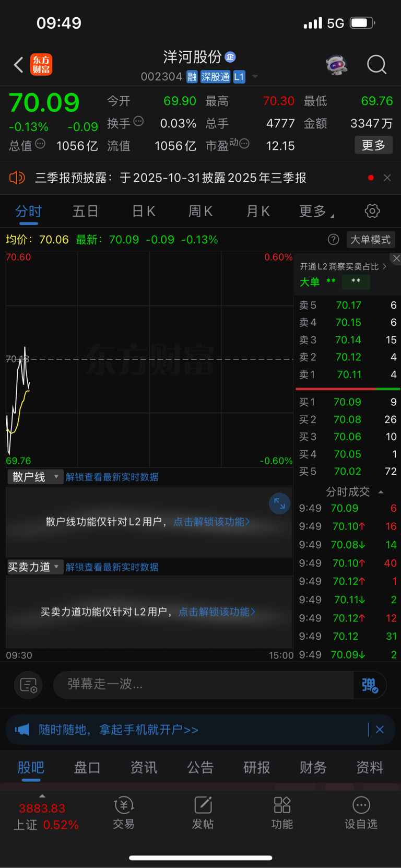Tap the 融 margin badge
Image resolution: width=401 pixels, height=868 pixels.
192,77
